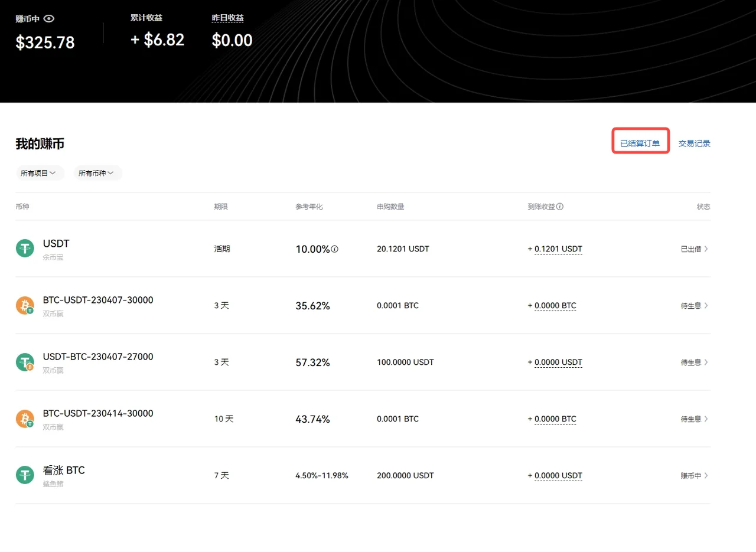This screenshot has width=756, height=552.
Task: Click the 余币宝 product label
Action: pyautogui.click(x=53, y=257)
